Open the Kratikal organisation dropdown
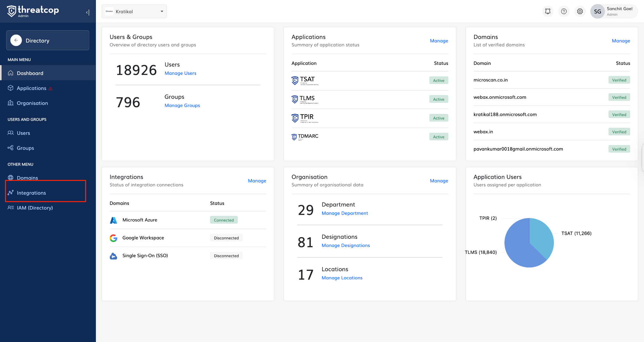Viewport: 644px width, 342px height. click(134, 11)
